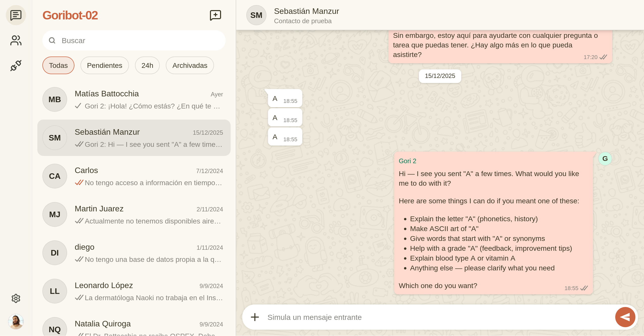Click Sebastián Manzur's avatar in the chat header
The height and width of the screenshot is (336, 644).
256,15
